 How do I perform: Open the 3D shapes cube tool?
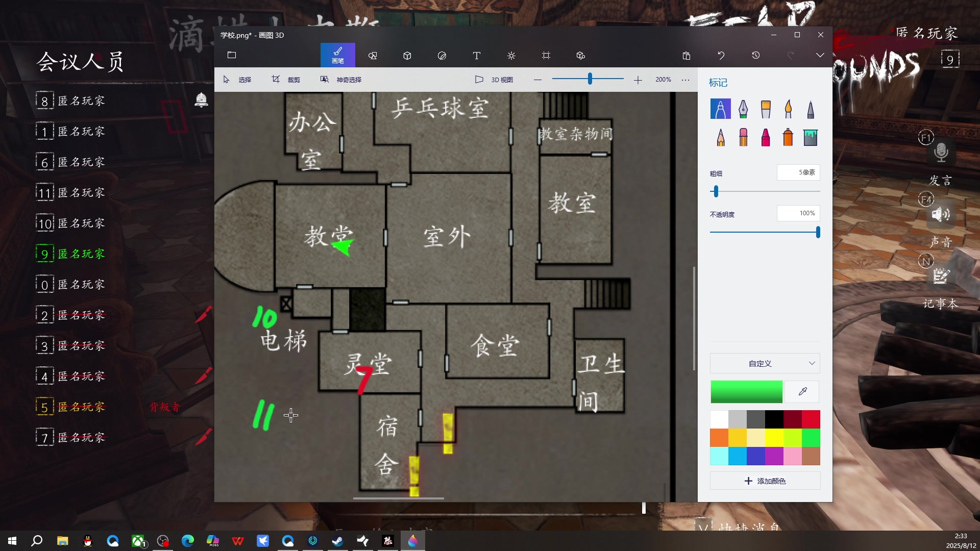click(407, 55)
